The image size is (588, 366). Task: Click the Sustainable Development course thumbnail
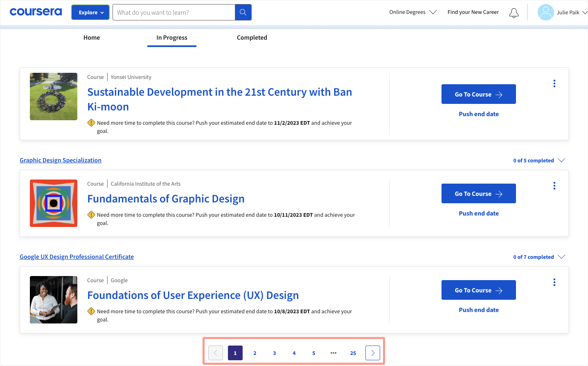point(54,97)
